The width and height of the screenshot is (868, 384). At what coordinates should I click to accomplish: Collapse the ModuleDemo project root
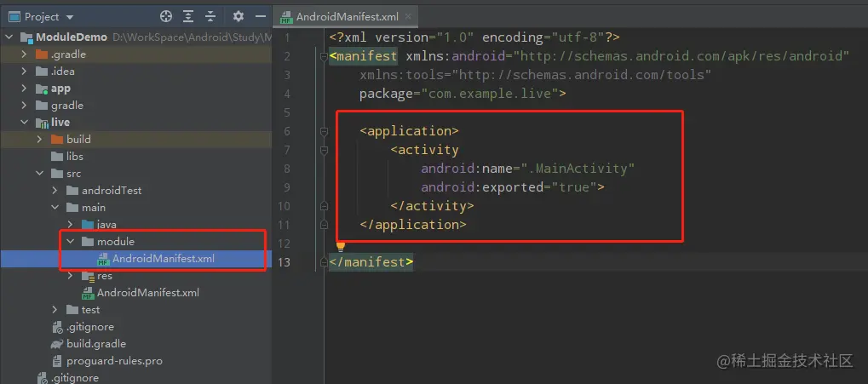tap(9, 37)
